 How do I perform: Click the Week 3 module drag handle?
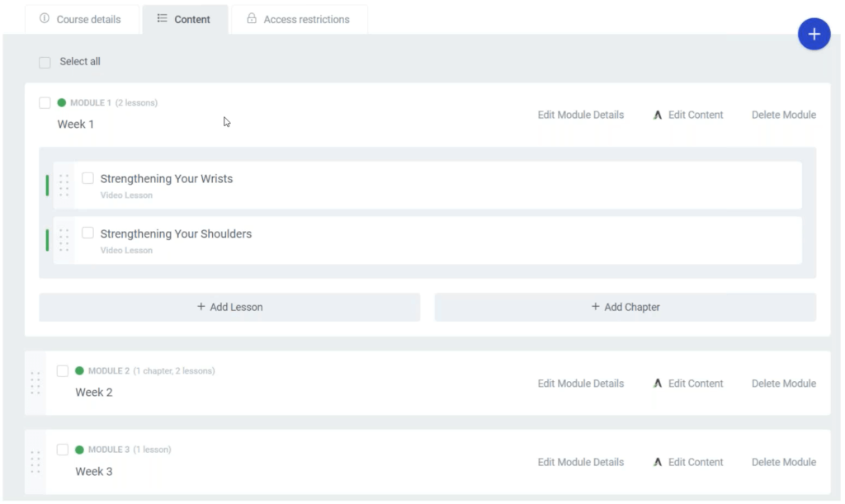[x=35, y=462]
